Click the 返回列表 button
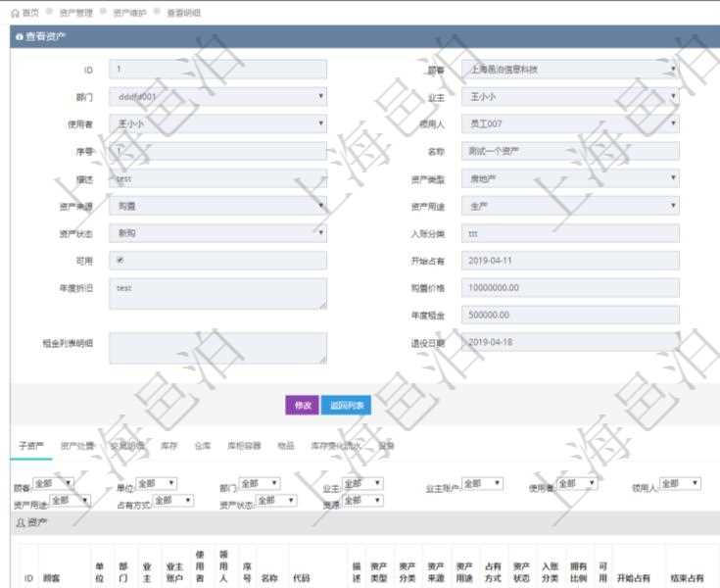 (346, 405)
